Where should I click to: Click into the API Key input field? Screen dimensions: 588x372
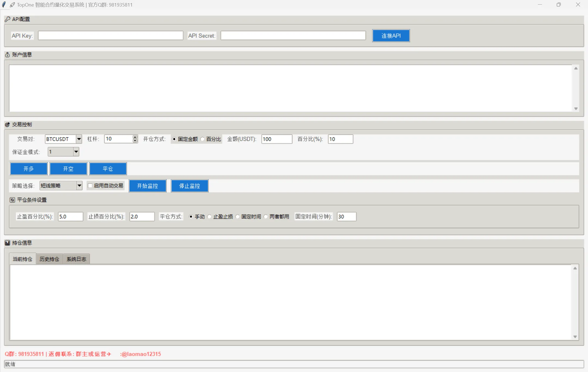coord(111,36)
